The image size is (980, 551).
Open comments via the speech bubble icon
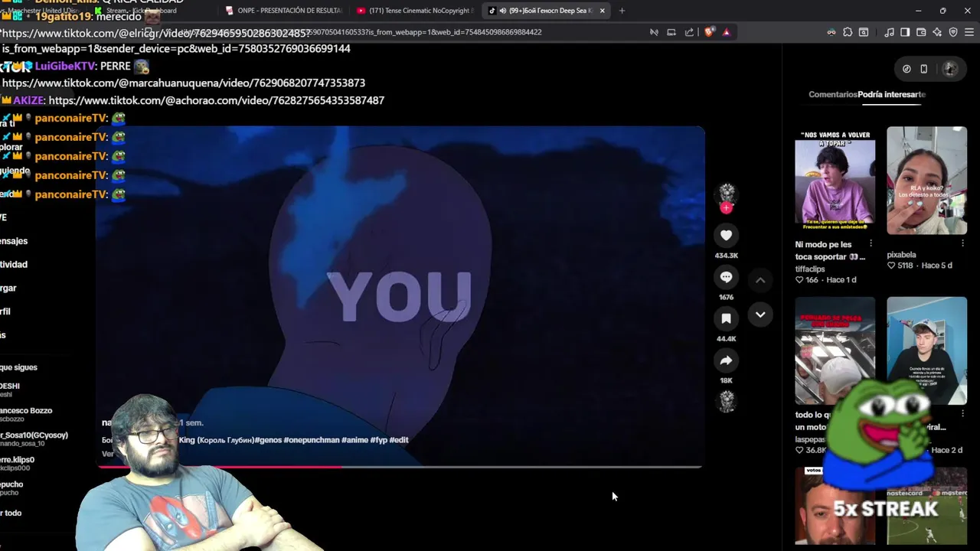726,277
